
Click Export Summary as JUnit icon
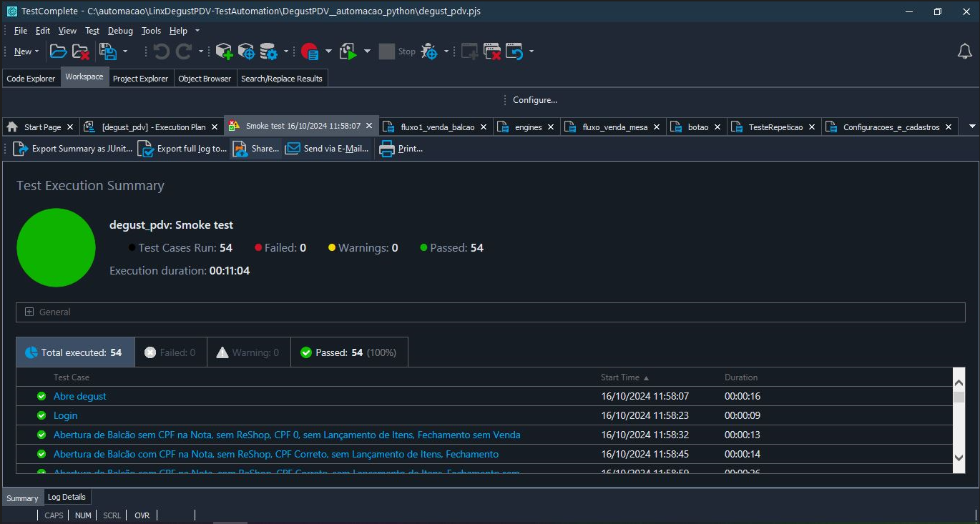coord(21,149)
